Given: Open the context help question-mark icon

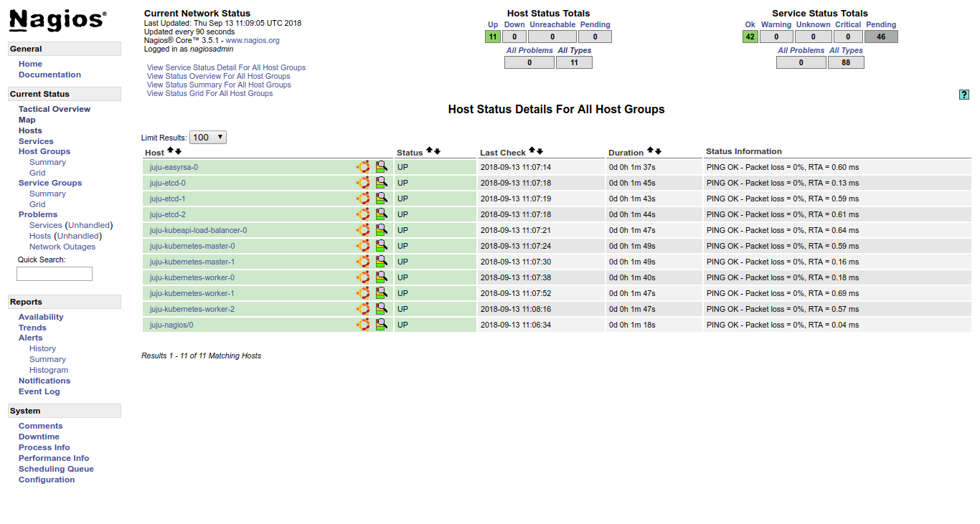Looking at the screenshot, I should [x=964, y=95].
